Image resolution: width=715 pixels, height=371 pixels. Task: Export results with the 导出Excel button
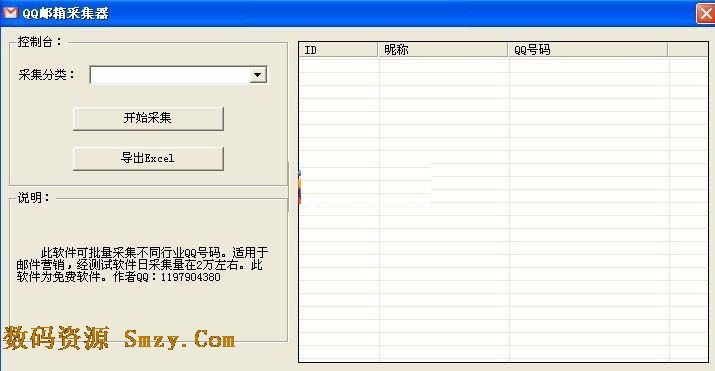[x=148, y=158]
